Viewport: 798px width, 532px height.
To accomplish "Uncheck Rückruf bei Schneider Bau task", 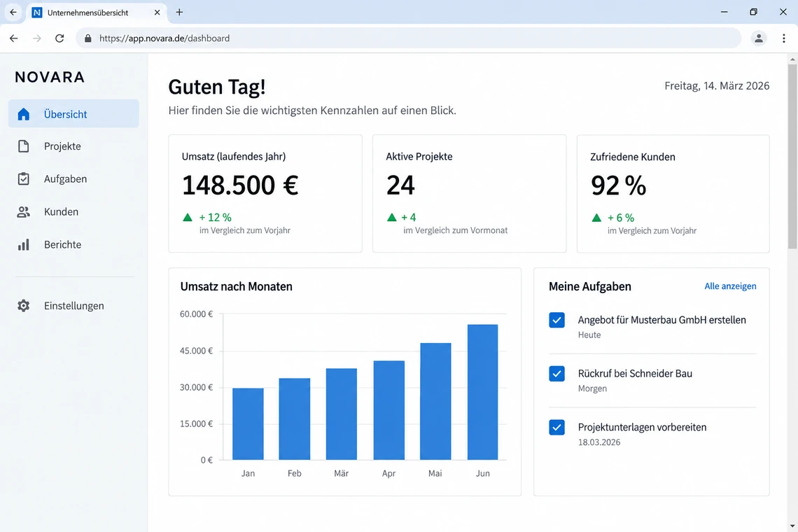I will coord(556,374).
